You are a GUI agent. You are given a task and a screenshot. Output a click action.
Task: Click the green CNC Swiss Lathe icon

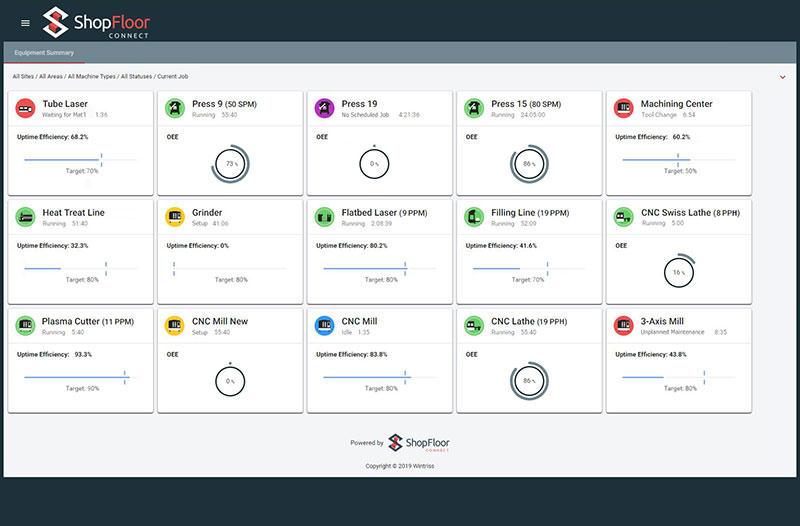click(x=623, y=217)
